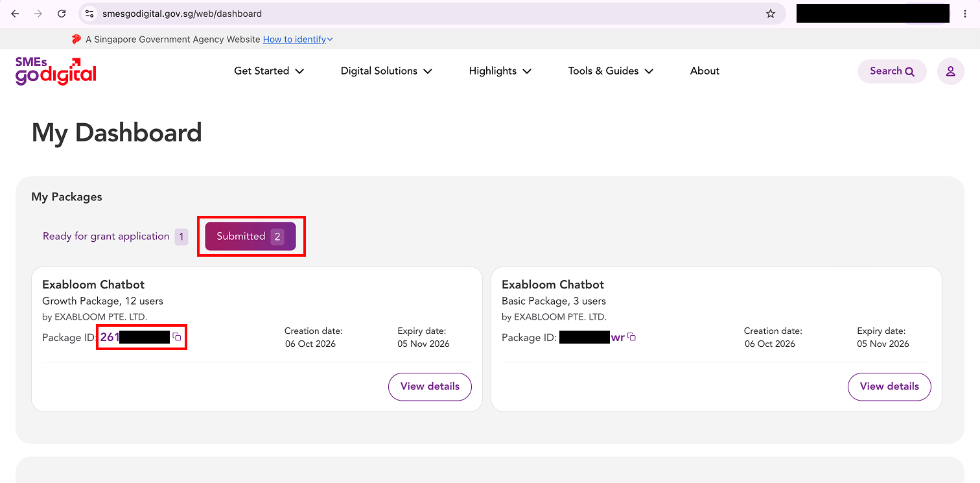Viewport: 980px width, 483px height.
Task: Open the Tools & Guides dropdown
Action: (x=611, y=71)
